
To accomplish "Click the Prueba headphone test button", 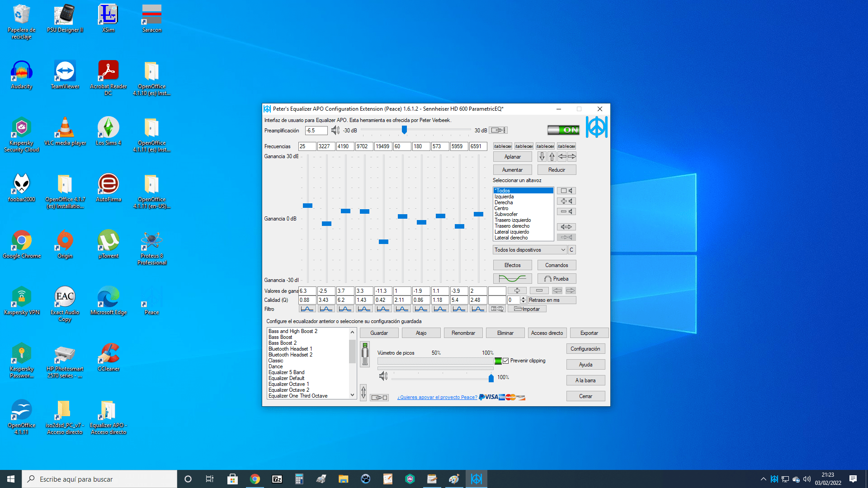I will coord(557,279).
